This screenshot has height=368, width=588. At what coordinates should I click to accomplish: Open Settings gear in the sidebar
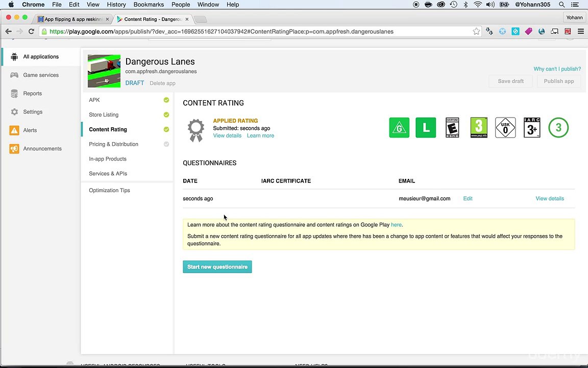pyautogui.click(x=14, y=112)
